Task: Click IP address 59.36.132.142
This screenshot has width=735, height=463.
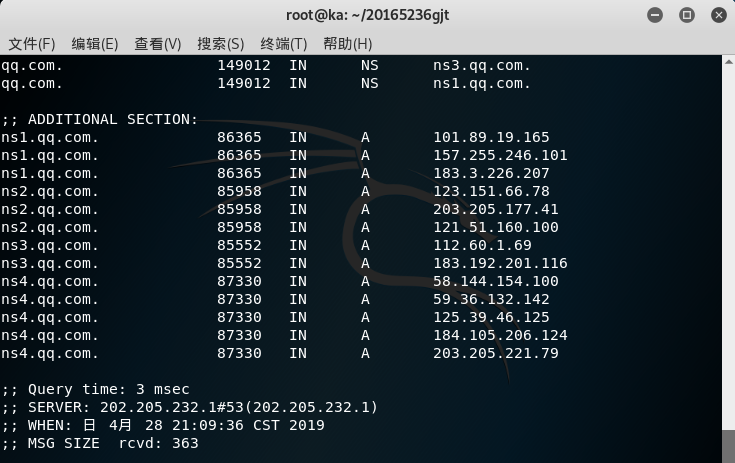Action: click(491, 299)
